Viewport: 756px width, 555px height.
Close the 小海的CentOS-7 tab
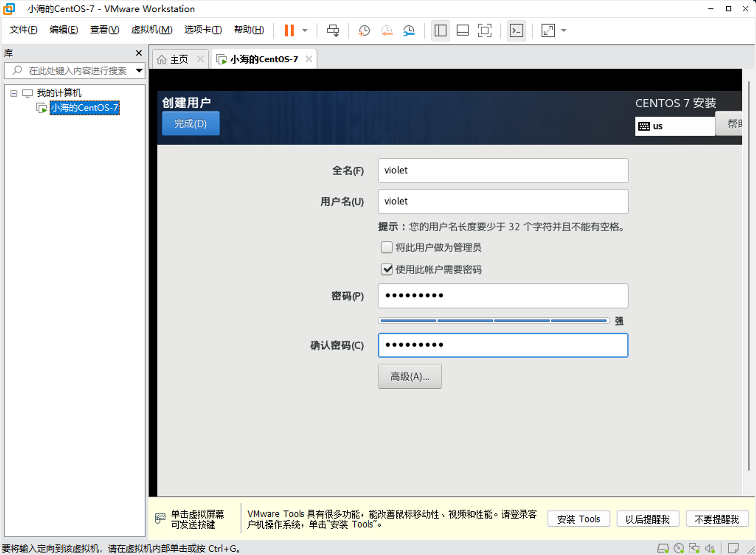pyautogui.click(x=309, y=59)
